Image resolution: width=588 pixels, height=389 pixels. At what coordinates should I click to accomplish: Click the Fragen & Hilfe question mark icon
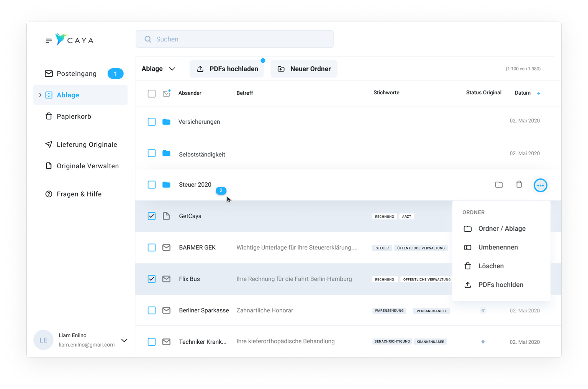49,194
